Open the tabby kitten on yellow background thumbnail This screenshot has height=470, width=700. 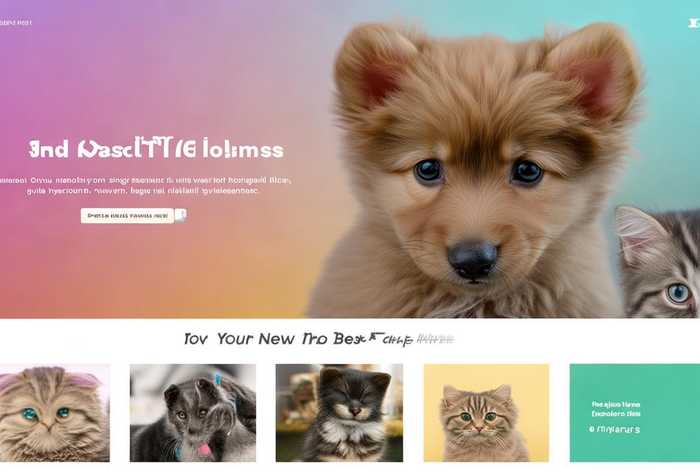click(486, 413)
